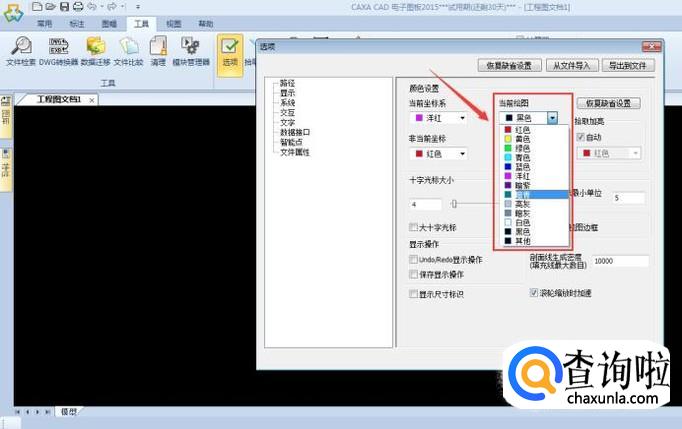The height and width of the screenshot is (429, 682).
Task: Select 智能点 in the options tree
Action: [x=291, y=142]
